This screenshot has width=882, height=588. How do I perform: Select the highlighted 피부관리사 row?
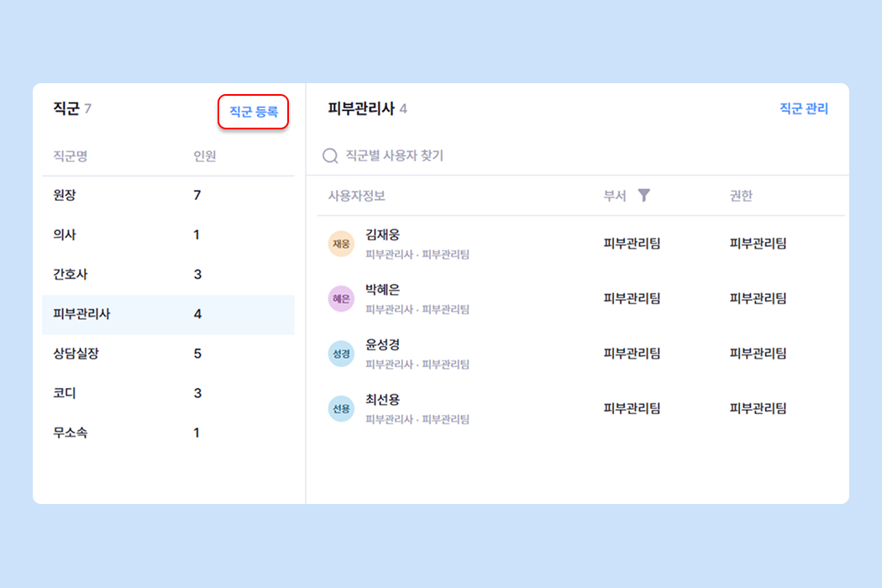point(168,314)
